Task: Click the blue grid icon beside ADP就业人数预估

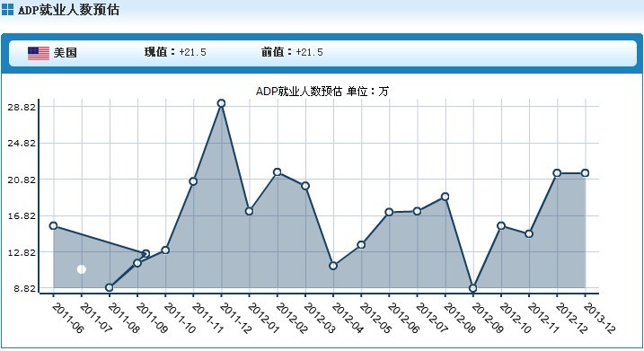Action: [7, 10]
